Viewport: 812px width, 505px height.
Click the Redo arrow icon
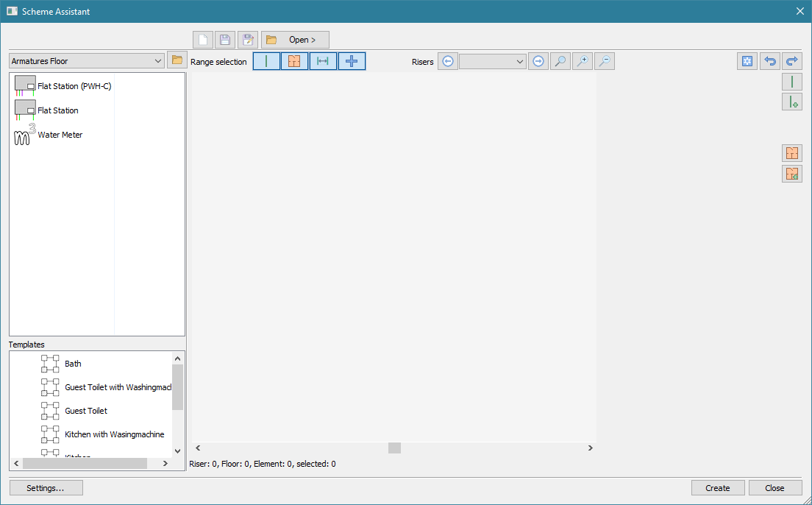(792, 61)
